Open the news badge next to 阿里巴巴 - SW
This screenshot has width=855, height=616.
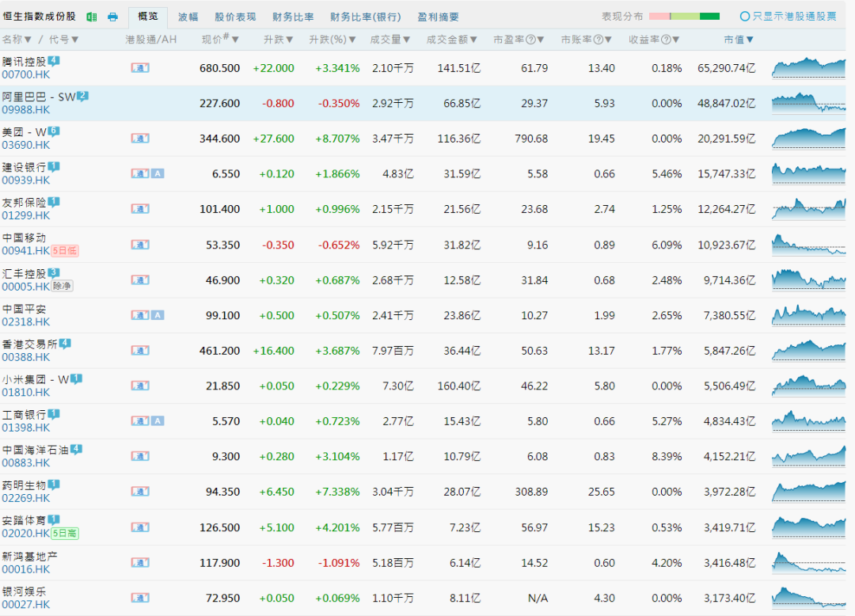[82, 97]
